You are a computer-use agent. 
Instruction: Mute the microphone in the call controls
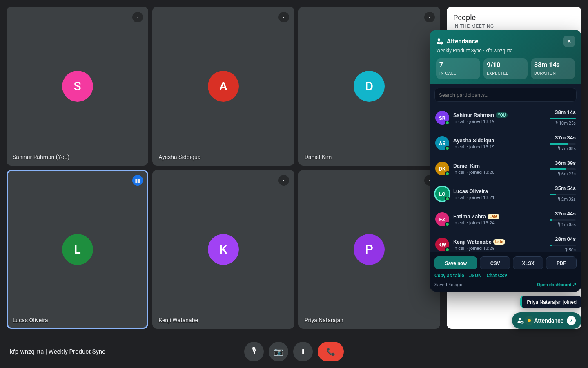pyautogui.click(x=254, y=352)
